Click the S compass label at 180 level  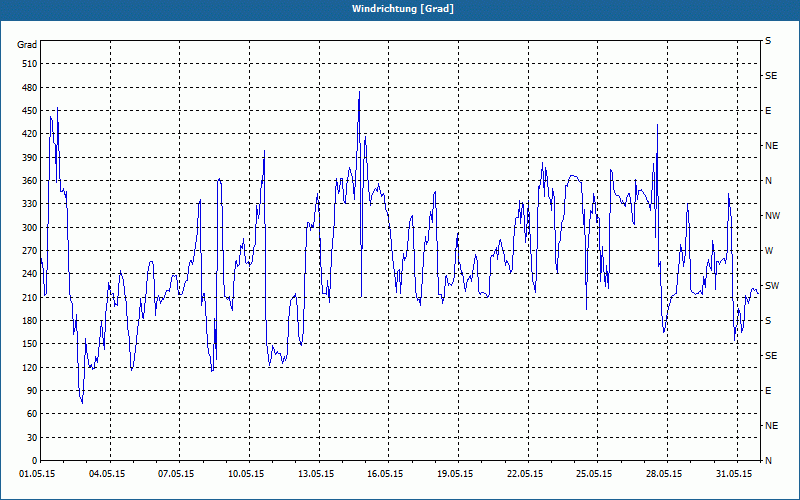click(x=768, y=320)
